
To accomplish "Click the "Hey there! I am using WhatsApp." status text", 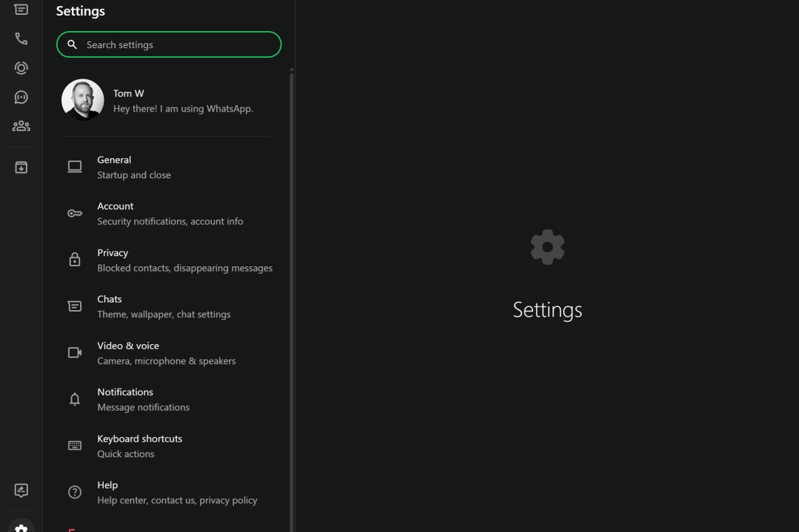I will tap(183, 109).
